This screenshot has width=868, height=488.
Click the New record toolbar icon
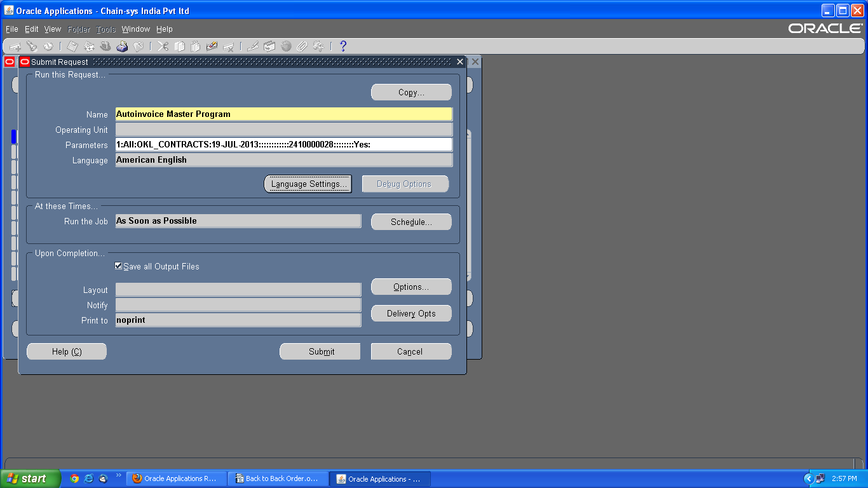15,46
